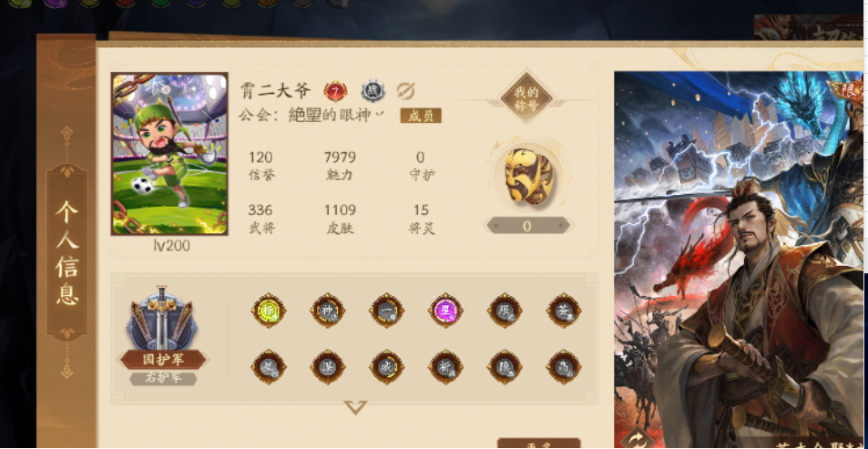868x449 pixels.
Task: Click the soccer avatar portrait
Action: coord(169,154)
